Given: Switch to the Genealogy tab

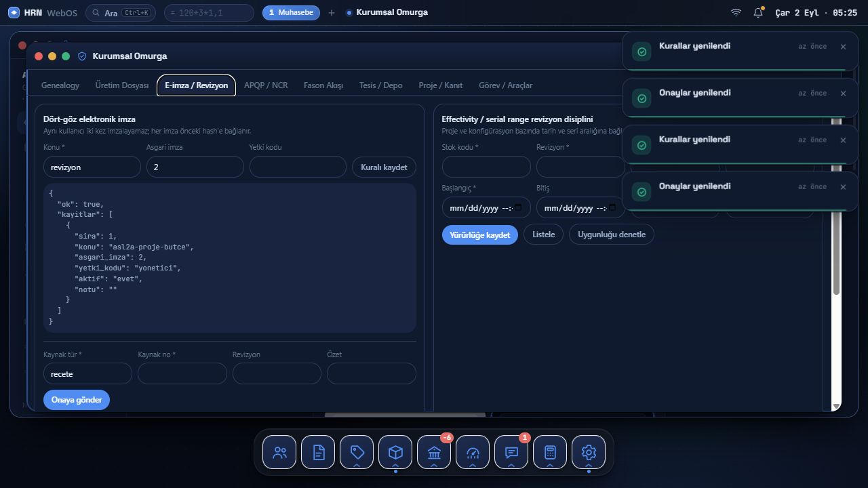Looking at the screenshot, I should tap(60, 85).
